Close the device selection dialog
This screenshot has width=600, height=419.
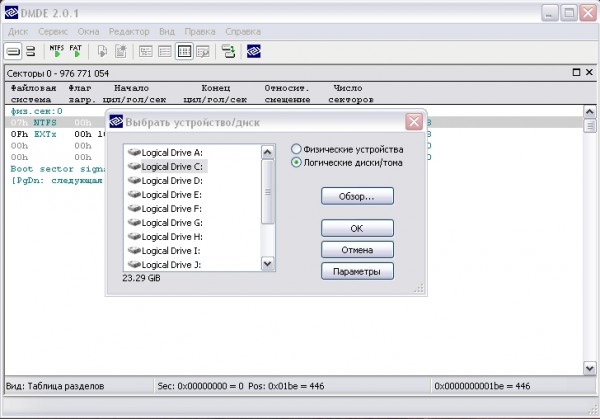(414, 122)
